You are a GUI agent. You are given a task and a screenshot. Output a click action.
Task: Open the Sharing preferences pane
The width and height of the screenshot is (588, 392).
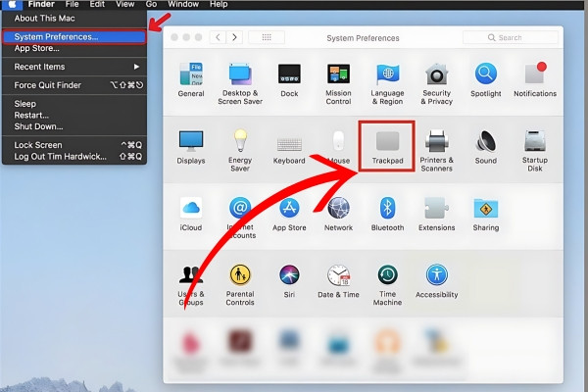pos(486,214)
